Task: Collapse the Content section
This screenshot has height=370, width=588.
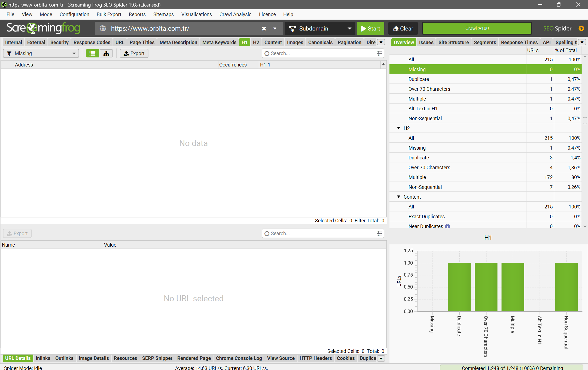Action: pos(398,197)
